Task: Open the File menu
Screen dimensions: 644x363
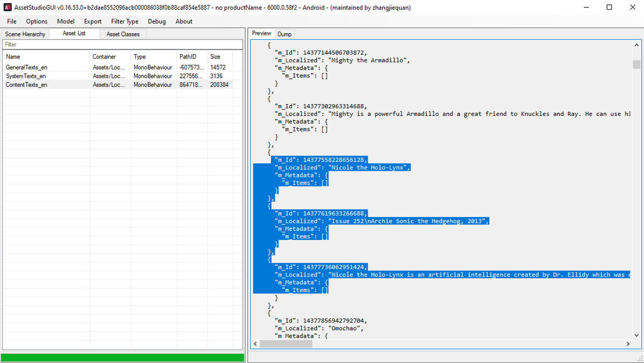Action: (x=11, y=21)
